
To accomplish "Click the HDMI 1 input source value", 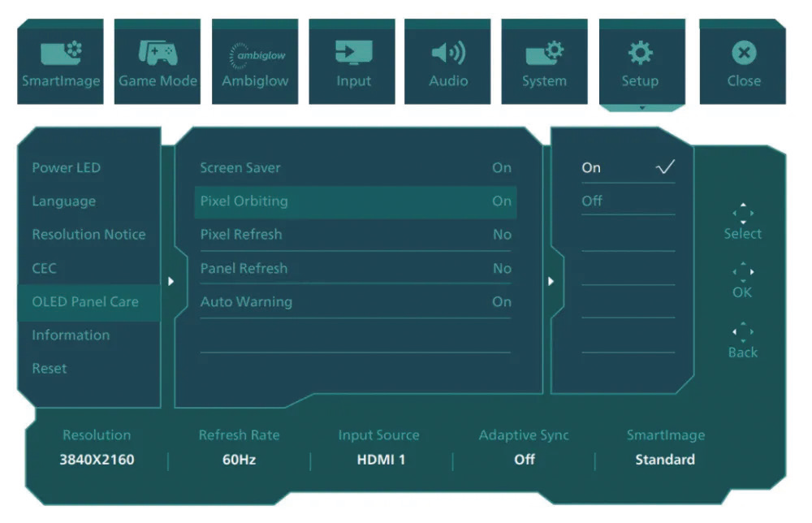I will pos(381,460).
